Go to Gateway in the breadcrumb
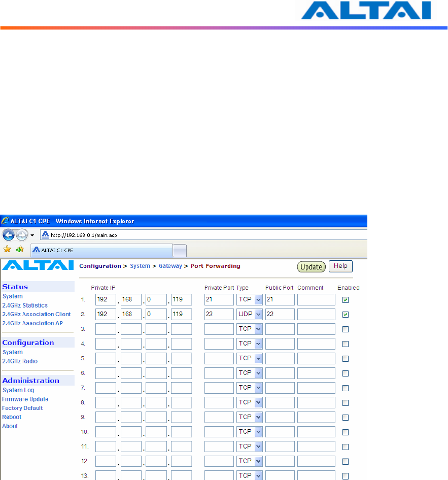This screenshot has width=448, height=480. (x=170, y=266)
